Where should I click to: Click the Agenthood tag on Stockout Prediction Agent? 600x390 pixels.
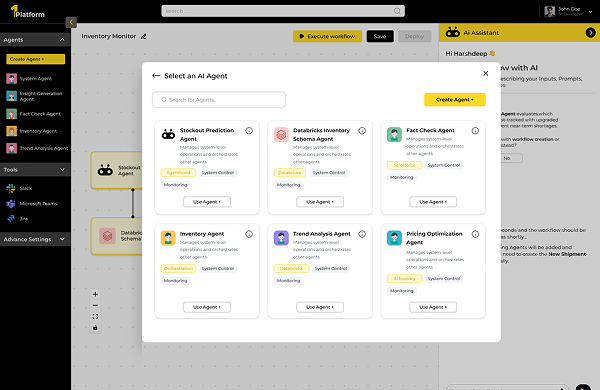coord(178,173)
